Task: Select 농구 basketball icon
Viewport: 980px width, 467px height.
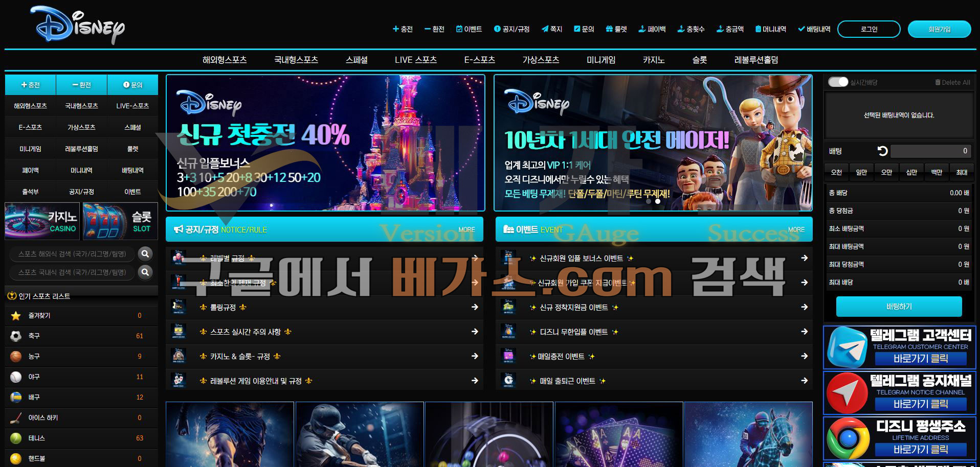Action: pos(16,356)
